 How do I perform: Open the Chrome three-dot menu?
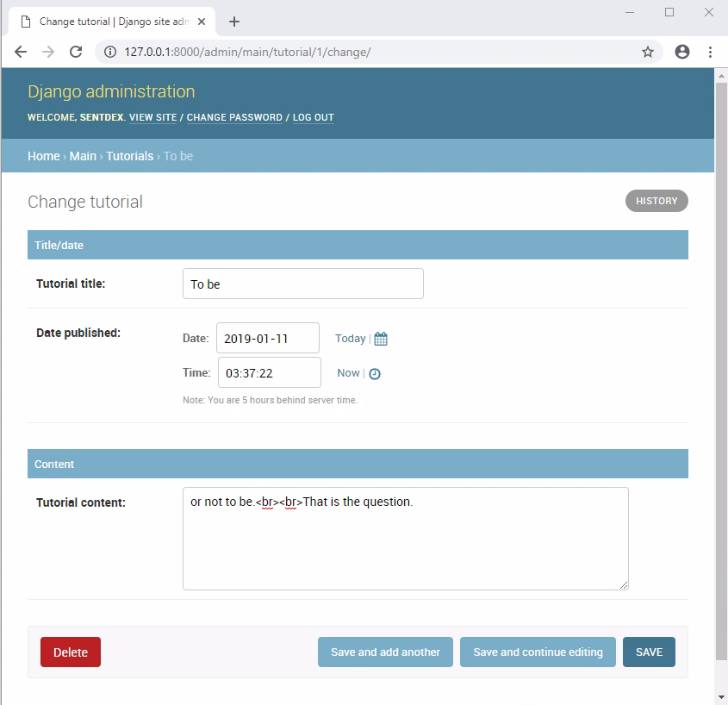pyautogui.click(x=710, y=52)
